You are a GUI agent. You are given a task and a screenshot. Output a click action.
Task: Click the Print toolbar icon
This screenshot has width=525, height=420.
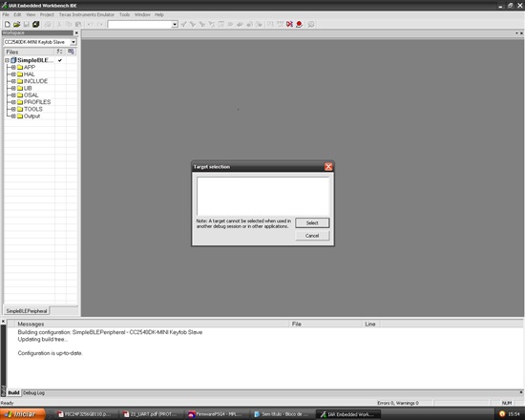click(x=48, y=24)
